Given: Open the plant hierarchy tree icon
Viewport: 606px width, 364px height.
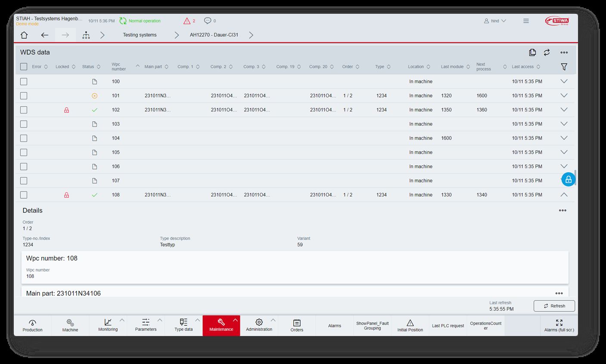Looking at the screenshot, I should 86,35.
